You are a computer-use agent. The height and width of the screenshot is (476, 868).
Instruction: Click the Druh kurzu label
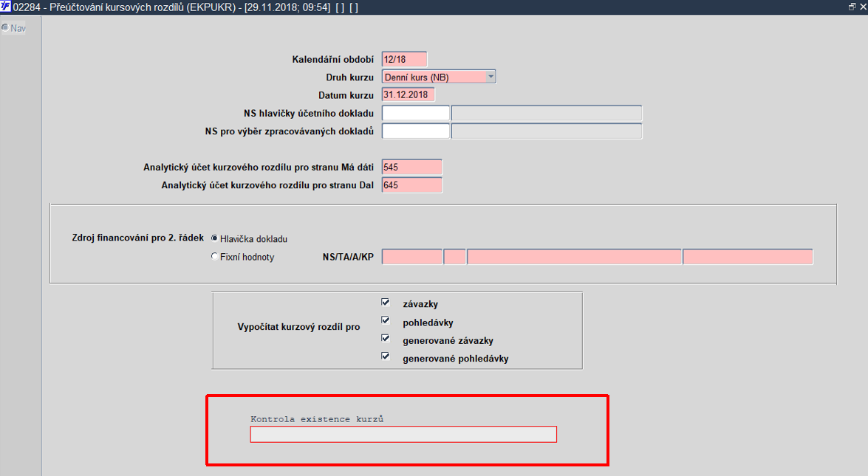coord(350,77)
